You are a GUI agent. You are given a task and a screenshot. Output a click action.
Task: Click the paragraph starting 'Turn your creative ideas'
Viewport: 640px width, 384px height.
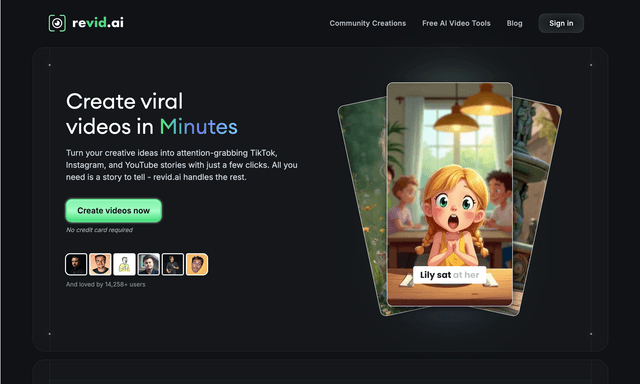click(182, 165)
